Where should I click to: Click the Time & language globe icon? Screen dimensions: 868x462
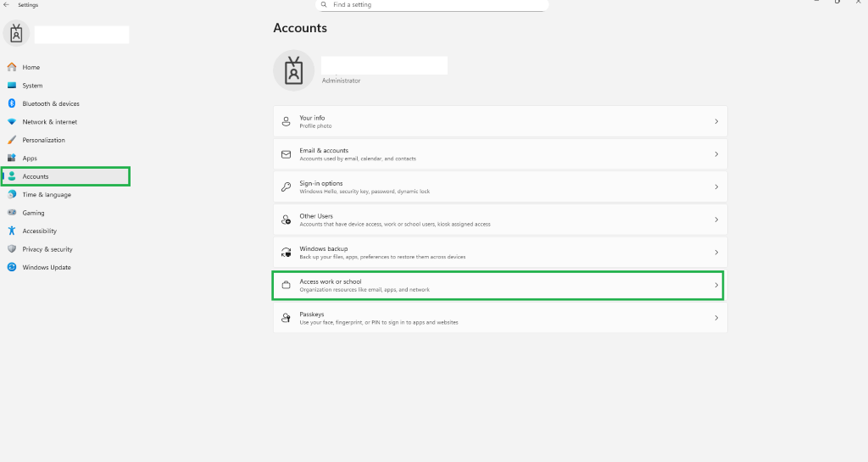(12, 195)
